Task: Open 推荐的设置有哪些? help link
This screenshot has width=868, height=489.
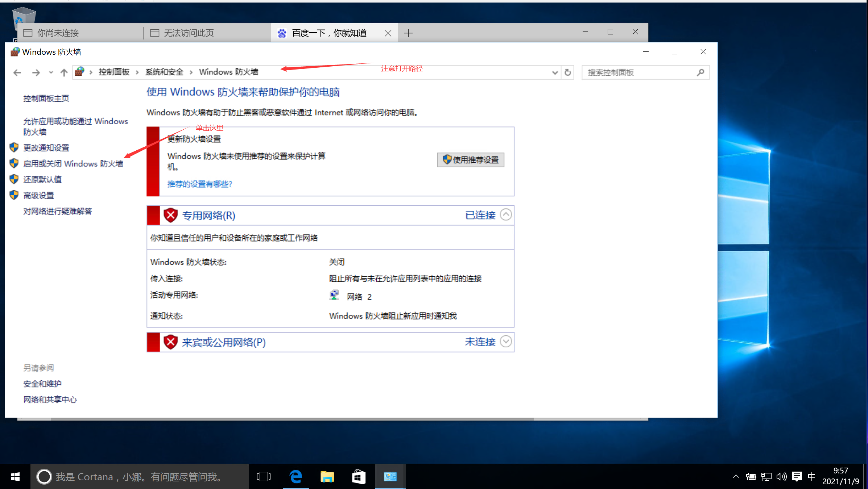Action: [199, 184]
